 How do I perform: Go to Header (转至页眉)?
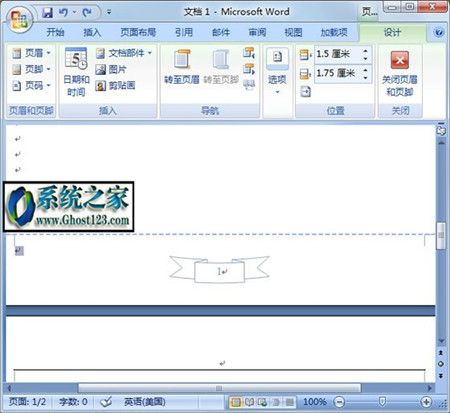pyautogui.click(x=182, y=67)
